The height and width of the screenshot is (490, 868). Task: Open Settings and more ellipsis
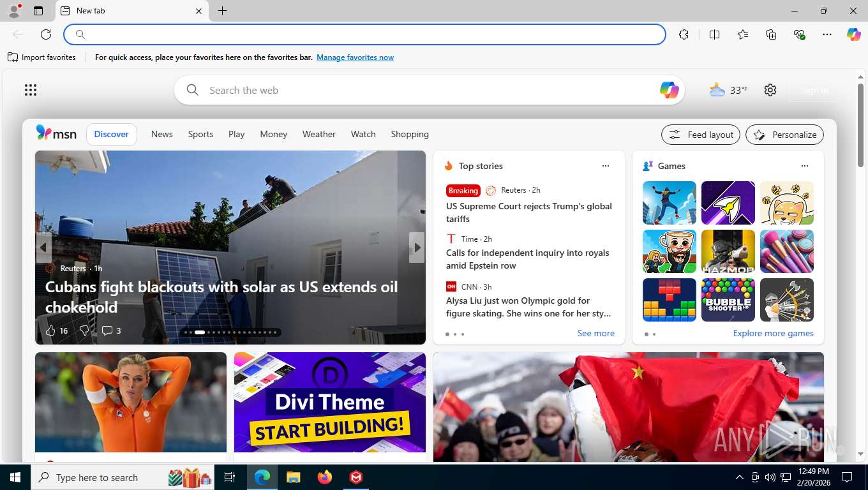click(x=827, y=34)
